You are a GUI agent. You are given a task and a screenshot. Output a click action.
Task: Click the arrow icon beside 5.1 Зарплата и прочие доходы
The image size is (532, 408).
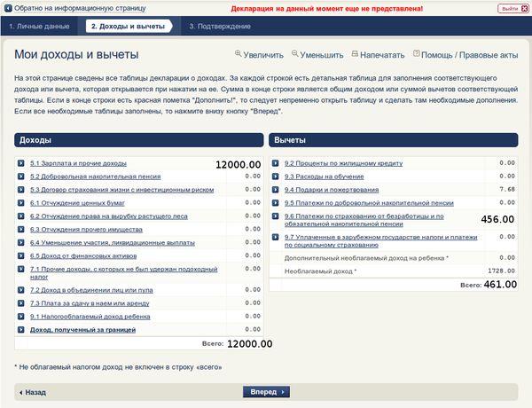click(21, 163)
